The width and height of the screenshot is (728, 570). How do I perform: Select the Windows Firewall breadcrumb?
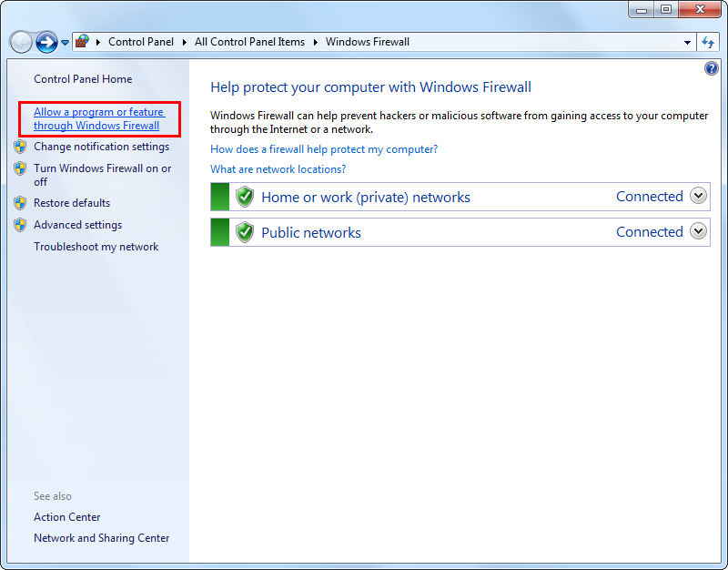pyautogui.click(x=368, y=42)
